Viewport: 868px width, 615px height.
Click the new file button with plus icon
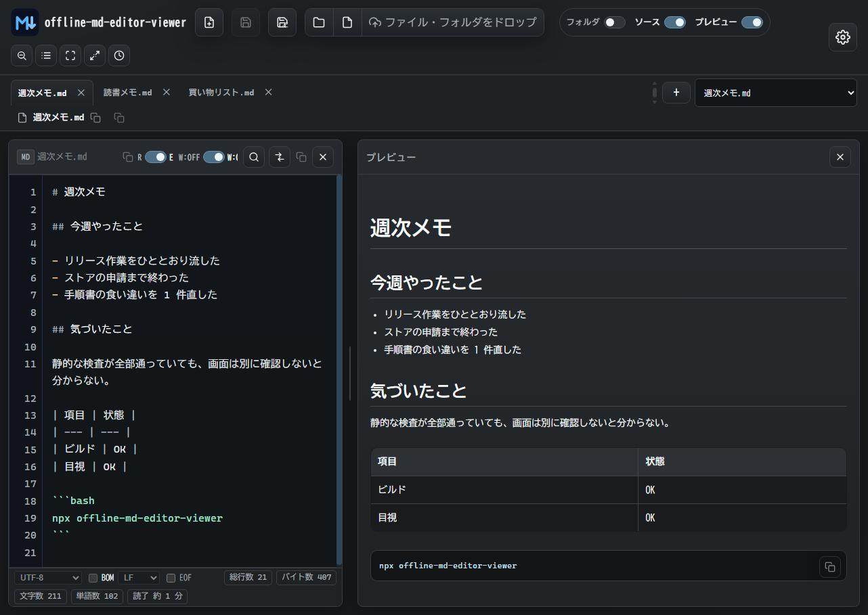(209, 22)
